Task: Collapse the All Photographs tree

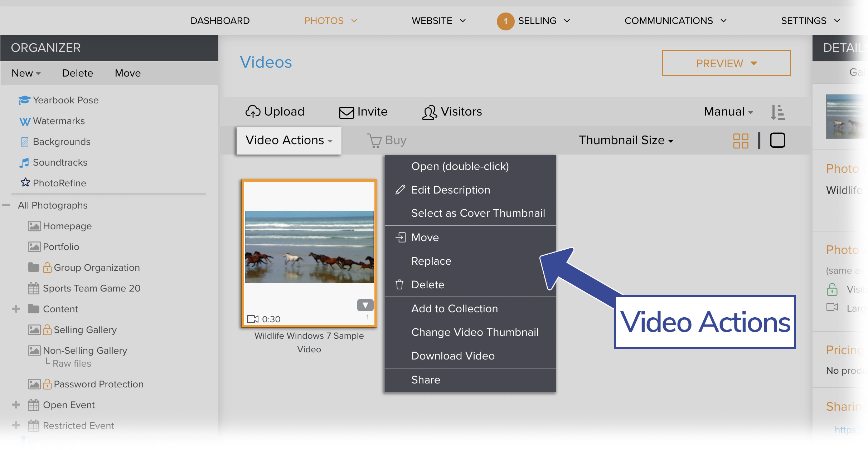Action: (6, 205)
